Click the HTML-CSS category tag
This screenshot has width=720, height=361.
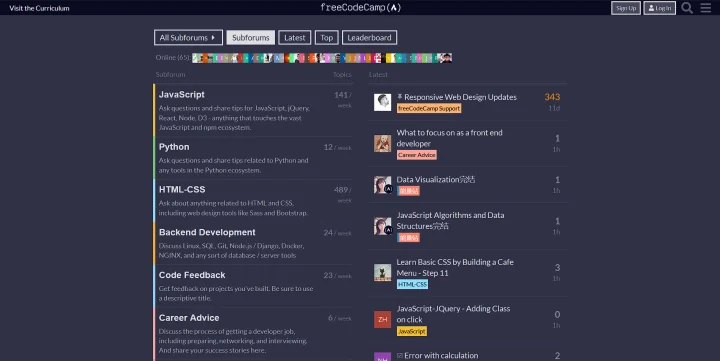(x=412, y=284)
